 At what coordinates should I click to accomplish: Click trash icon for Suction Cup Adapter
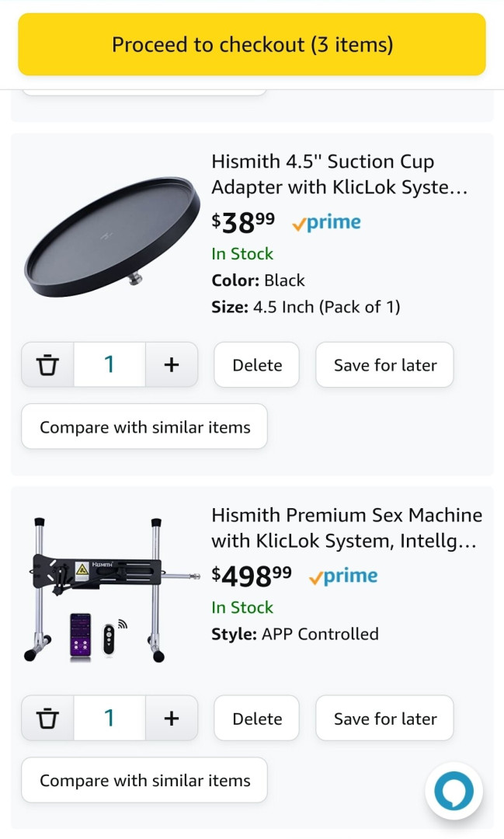(x=48, y=364)
